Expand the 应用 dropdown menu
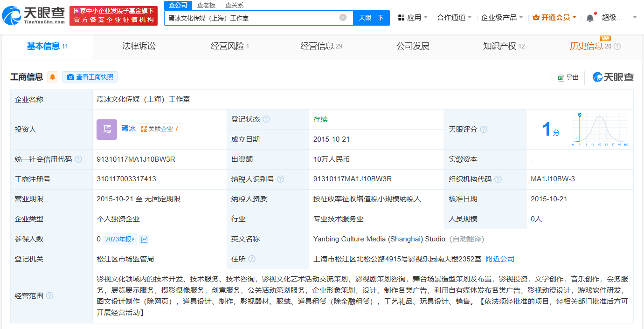Viewport: 644px width, 329px height. [x=412, y=18]
